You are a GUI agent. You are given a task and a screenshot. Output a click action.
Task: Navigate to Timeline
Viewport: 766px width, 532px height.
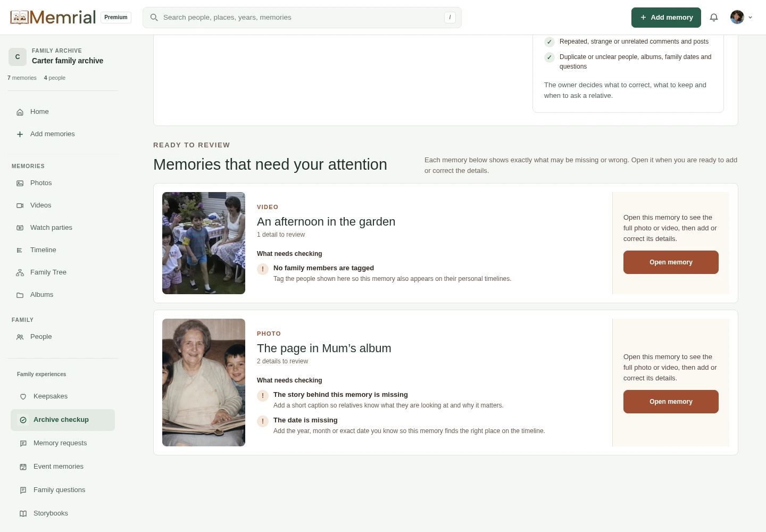[x=63, y=250]
